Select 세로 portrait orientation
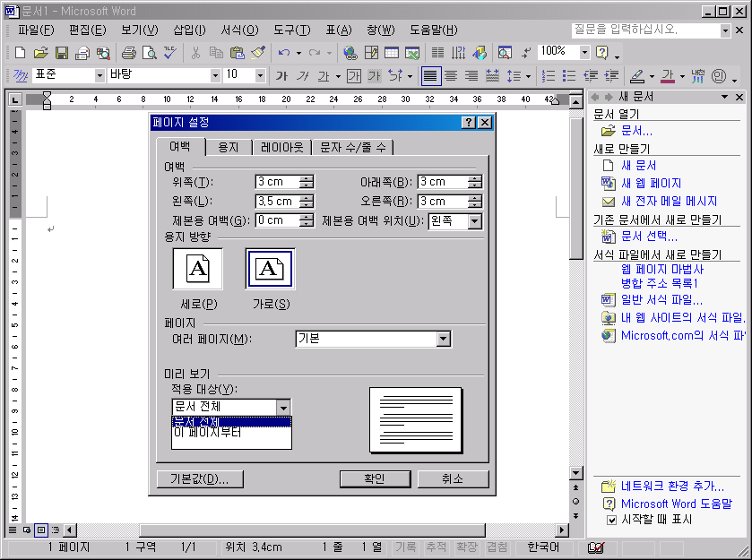Viewport: 752px width, 560px height. [197, 269]
